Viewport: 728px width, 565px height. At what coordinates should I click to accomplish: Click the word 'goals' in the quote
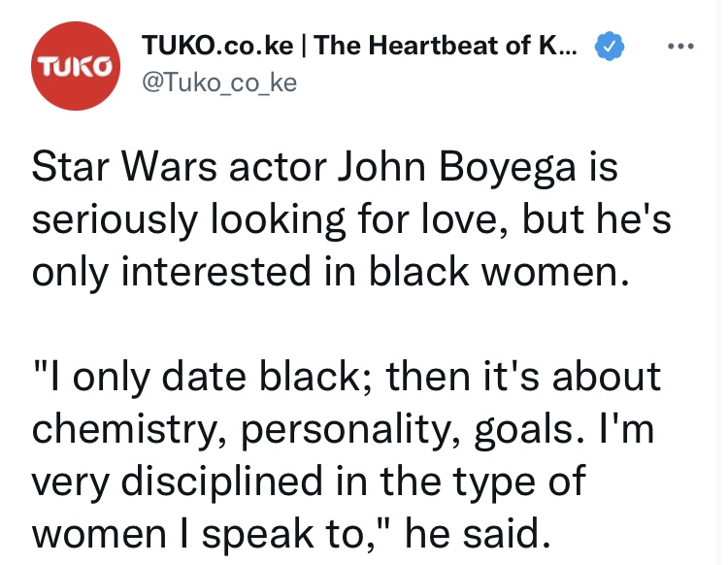(523, 430)
